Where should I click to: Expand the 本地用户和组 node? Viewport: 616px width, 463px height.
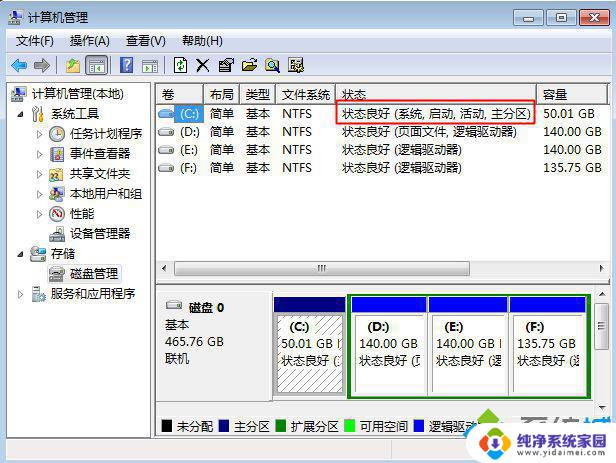point(39,194)
